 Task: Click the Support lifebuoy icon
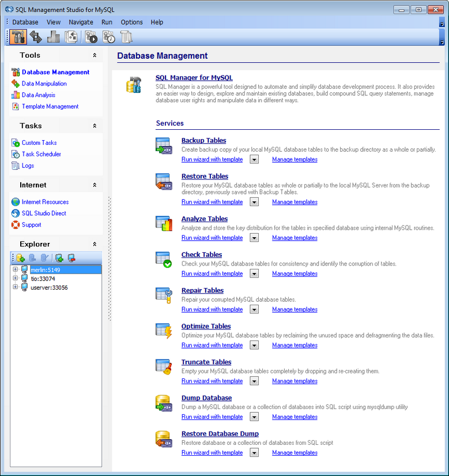(16, 224)
